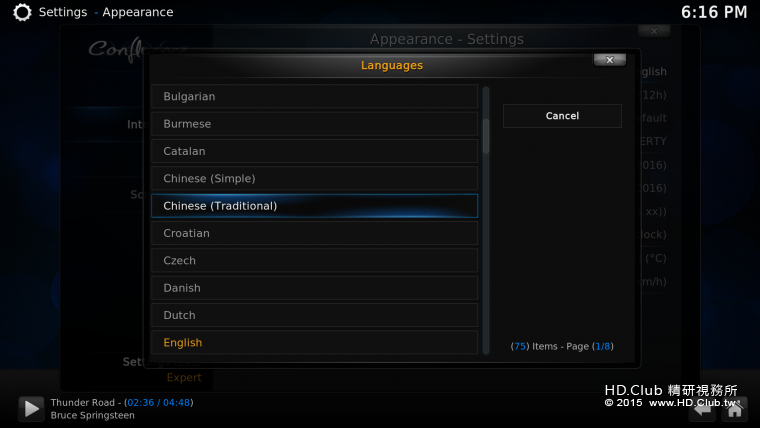
Task: Select Bulgarian language
Action: click(x=314, y=96)
